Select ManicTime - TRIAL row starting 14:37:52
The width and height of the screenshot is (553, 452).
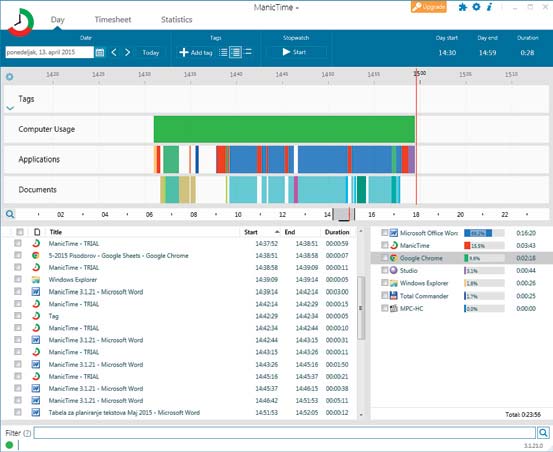180,243
